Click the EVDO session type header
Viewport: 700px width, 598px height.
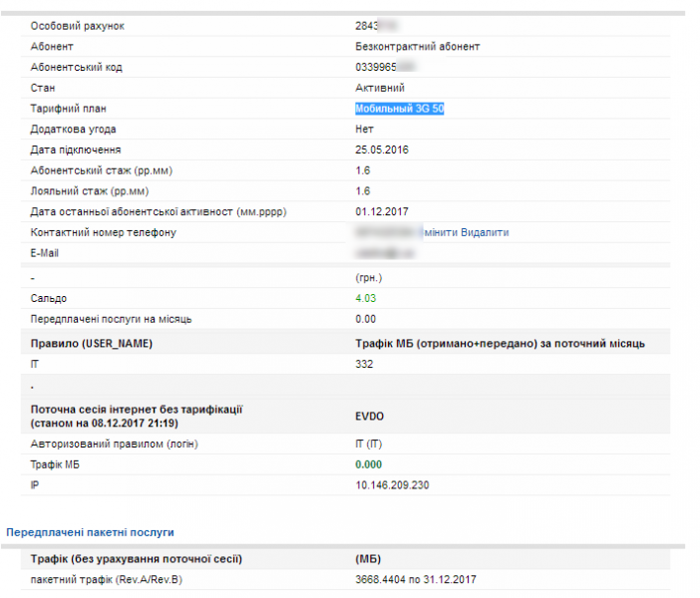pyautogui.click(x=371, y=416)
